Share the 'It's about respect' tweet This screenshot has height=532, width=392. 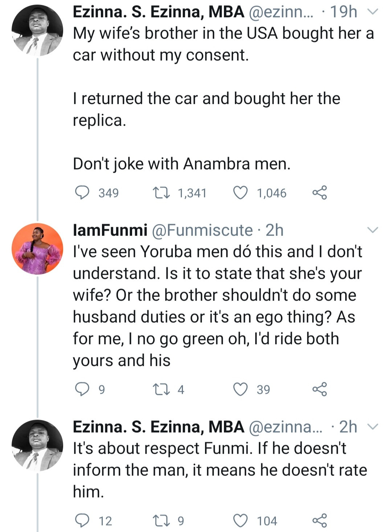pos(320,520)
